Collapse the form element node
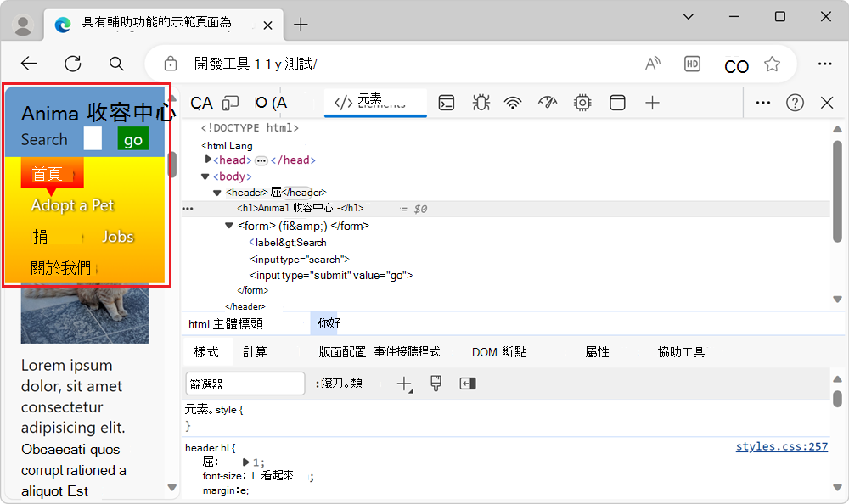The height and width of the screenshot is (504, 849). 229,226
